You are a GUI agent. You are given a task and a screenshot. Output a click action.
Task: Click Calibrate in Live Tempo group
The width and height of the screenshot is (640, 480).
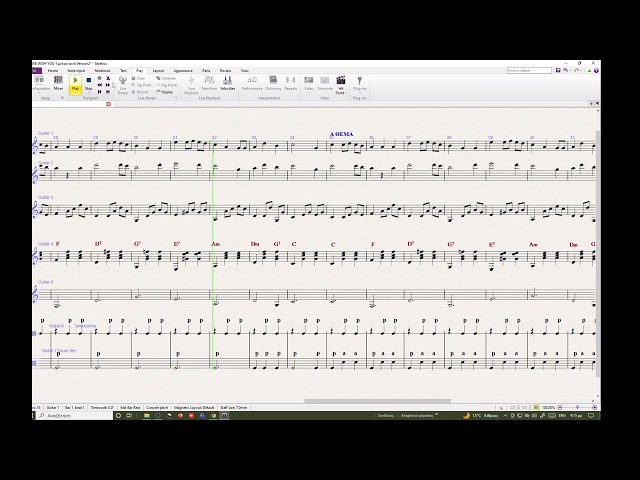pos(166,78)
